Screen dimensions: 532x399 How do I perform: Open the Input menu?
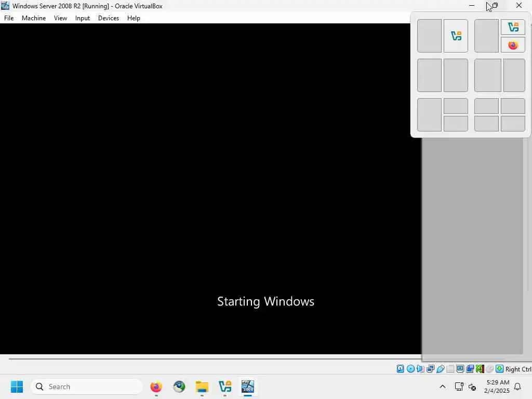point(83,18)
